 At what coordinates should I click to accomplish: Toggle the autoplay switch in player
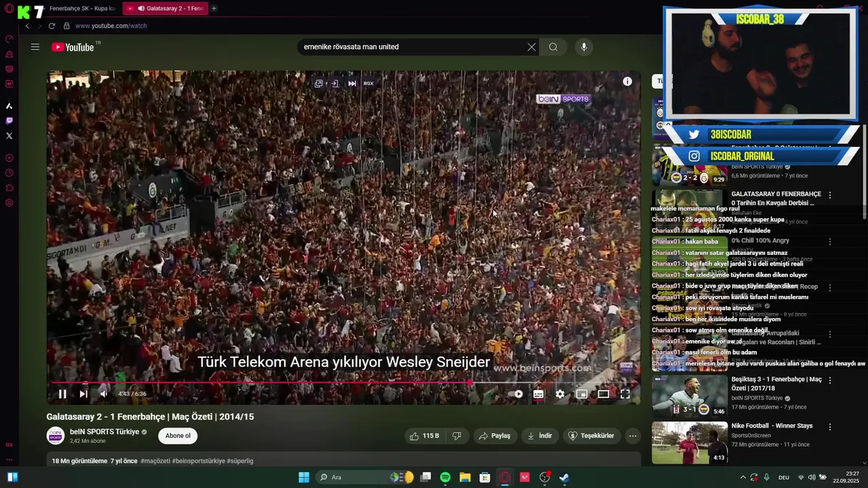tap(516, 394)
